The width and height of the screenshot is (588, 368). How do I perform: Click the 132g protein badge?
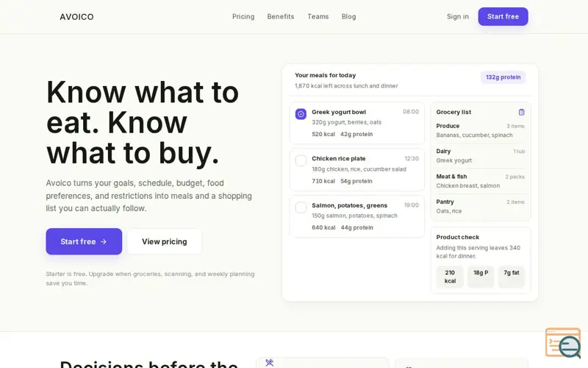tap(503, 77)
